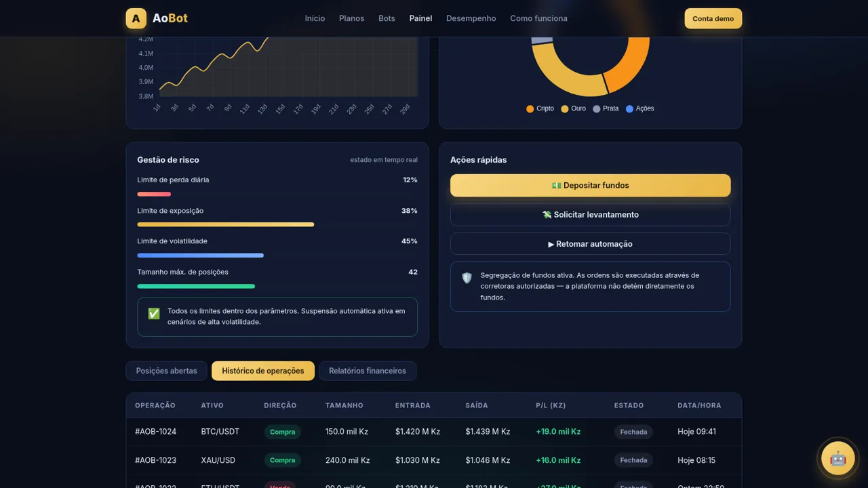Click the blue volatility limit progress bar
This screenshot has height=488, width=868.
(201, 256)
